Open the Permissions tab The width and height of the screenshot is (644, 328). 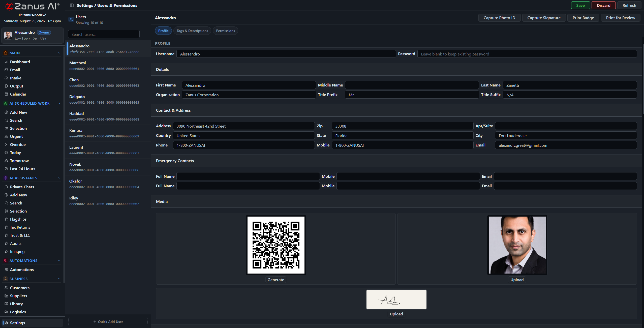click(225, 31)
